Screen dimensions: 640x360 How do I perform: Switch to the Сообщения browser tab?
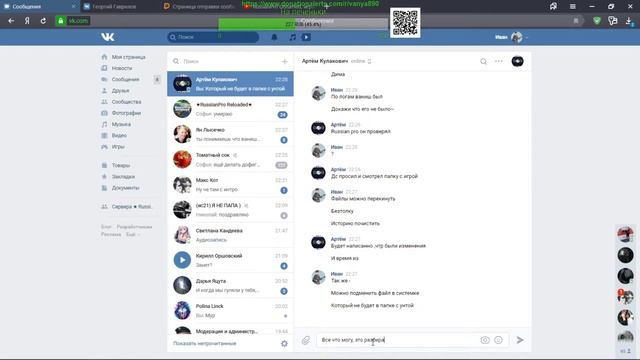(x=39, y=7)
